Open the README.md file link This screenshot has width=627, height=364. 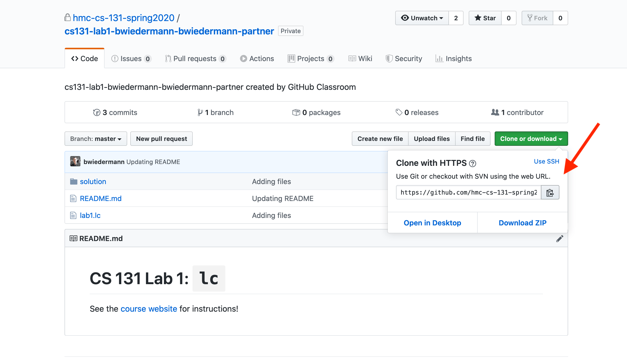pos(101,198)
